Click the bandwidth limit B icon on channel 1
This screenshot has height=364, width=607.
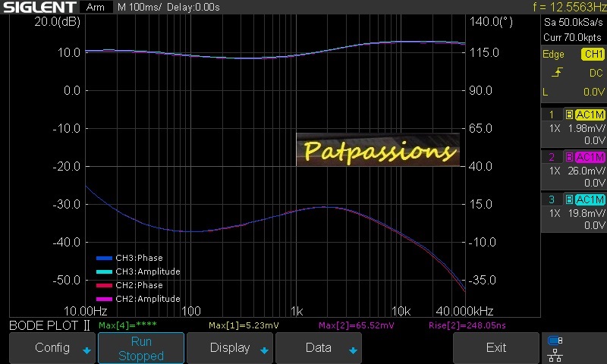tap(569, 115)
